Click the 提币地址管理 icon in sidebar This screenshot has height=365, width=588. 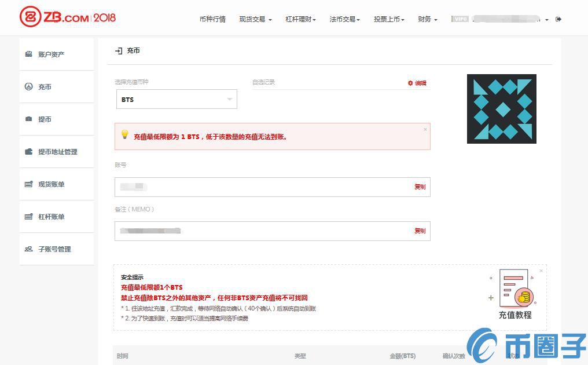click(28, 152)
